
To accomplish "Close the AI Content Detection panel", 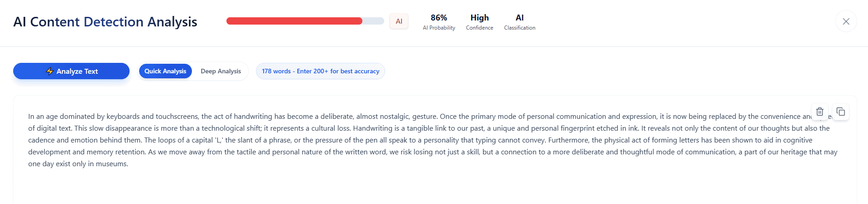I will coord(846,21).
